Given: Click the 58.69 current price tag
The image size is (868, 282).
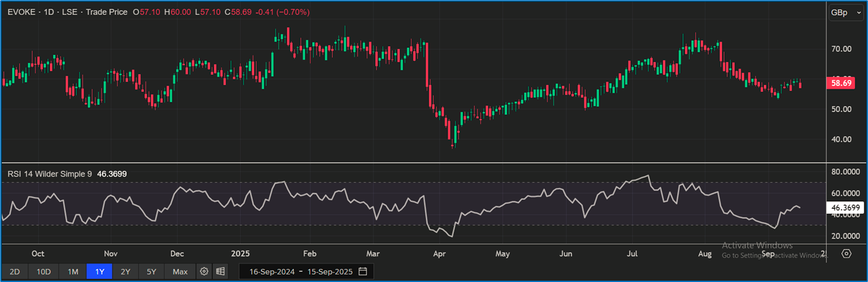Looking at the screenshot, I should (x=842, y=83).
